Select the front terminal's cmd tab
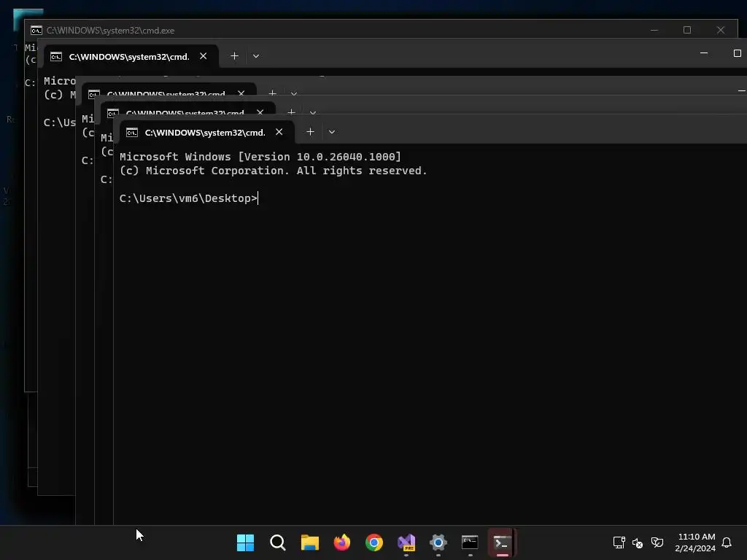Image resolution: width=747 pixels, height=560 pixels. click(206, 133)
